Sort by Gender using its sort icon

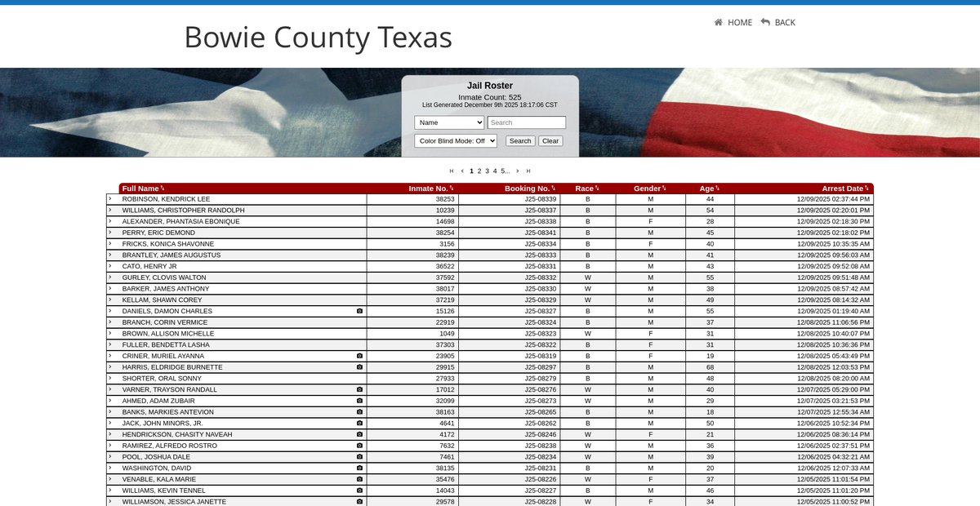pyautogui.click(x=664, y=189)
